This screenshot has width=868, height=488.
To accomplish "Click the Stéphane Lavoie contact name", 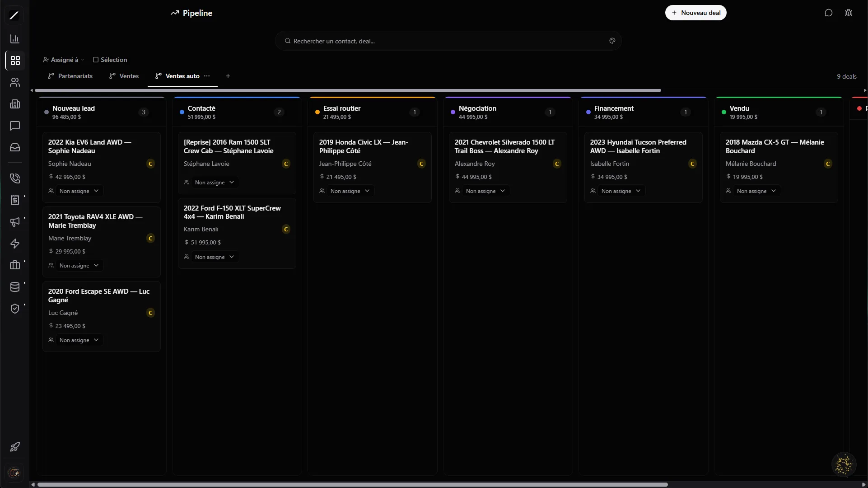I will 206,164.
